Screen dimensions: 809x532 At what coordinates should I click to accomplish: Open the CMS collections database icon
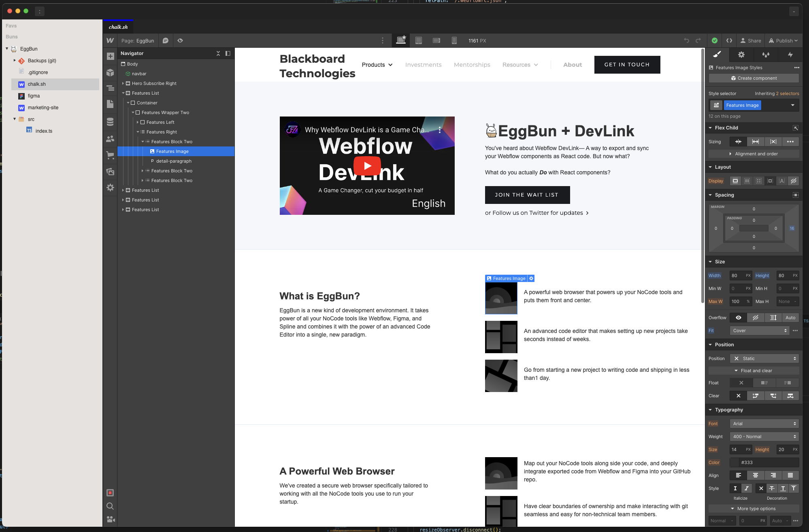[110, 122]
